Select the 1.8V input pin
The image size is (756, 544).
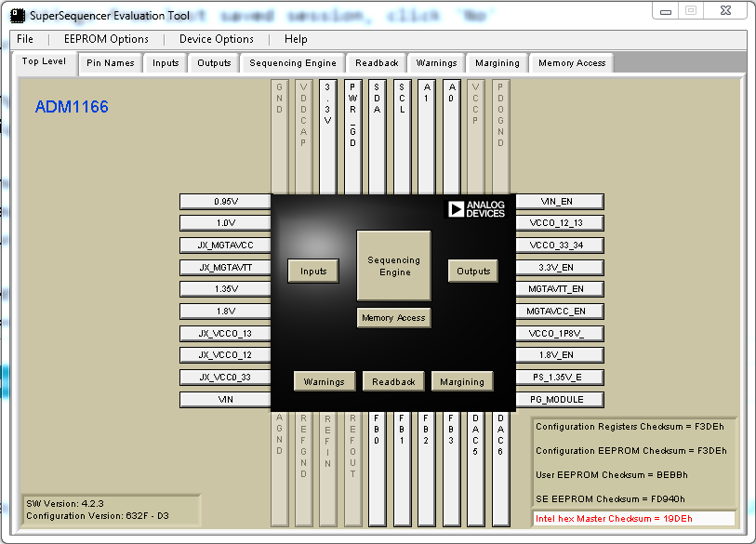pyautogui.click(x=226, y=312)
